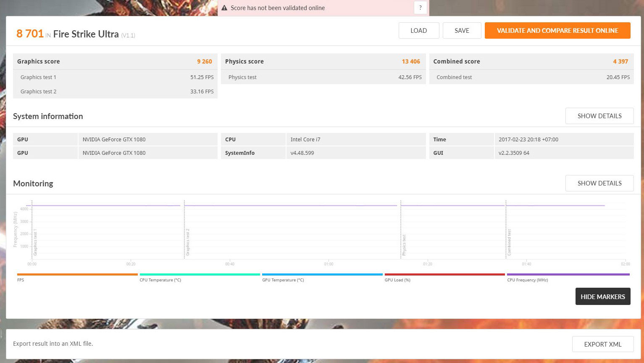Select the Physics test chart marker

[404, 245]
